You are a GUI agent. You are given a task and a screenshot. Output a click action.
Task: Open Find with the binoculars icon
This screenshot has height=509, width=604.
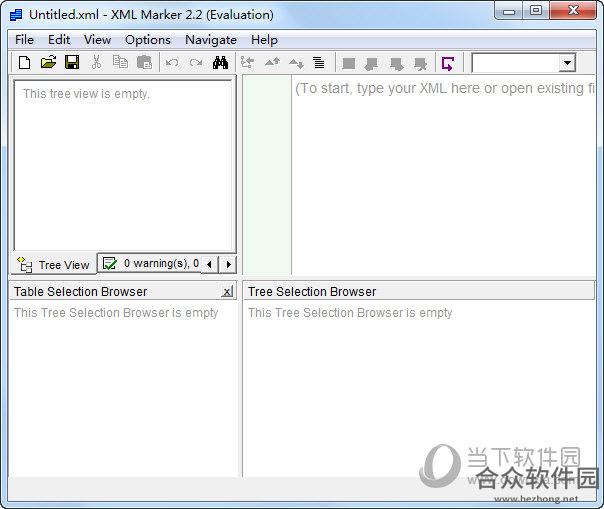pyautogui.click(x=220, y=62)
